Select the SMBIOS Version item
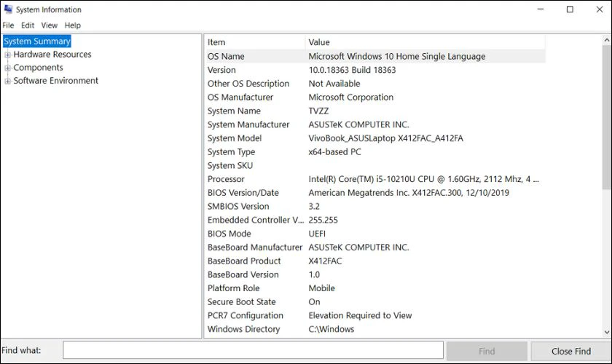This screenshot has height=364, width=612. pos(238,206)
